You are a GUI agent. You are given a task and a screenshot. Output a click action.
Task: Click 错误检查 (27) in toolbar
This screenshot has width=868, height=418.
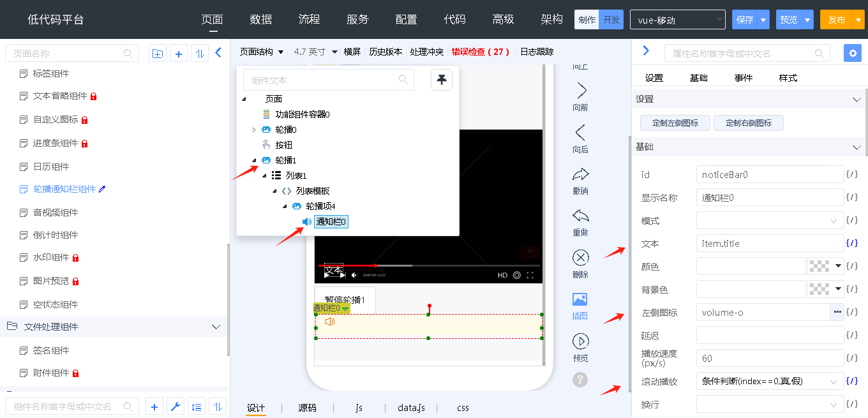481,52
